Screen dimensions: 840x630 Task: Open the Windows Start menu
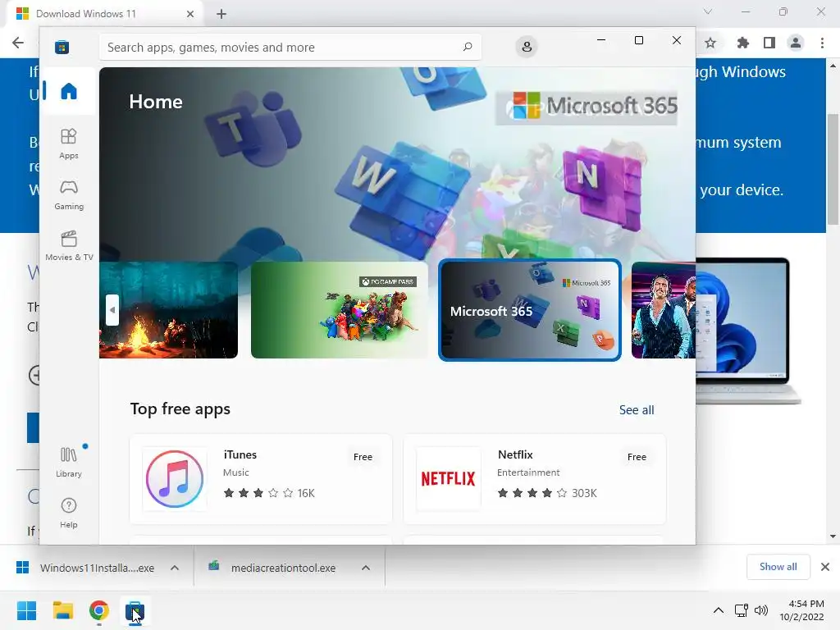pyautogui.click(x=26, y=610)
